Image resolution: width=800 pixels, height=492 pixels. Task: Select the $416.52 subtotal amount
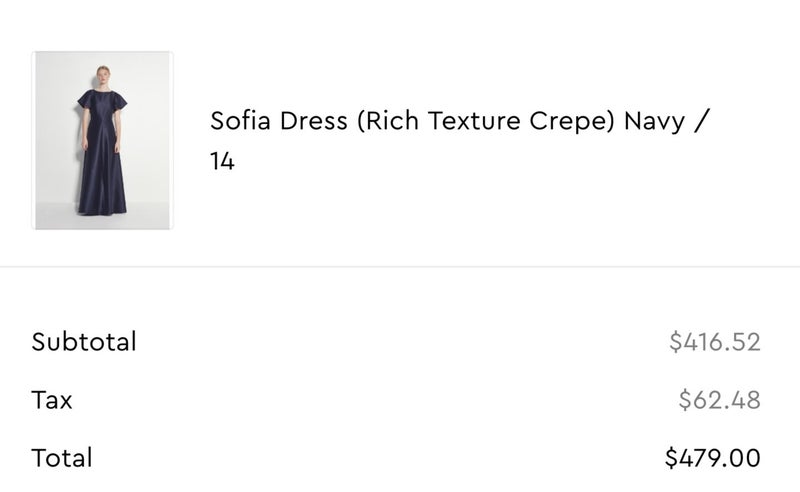click(x=715, y=342)
